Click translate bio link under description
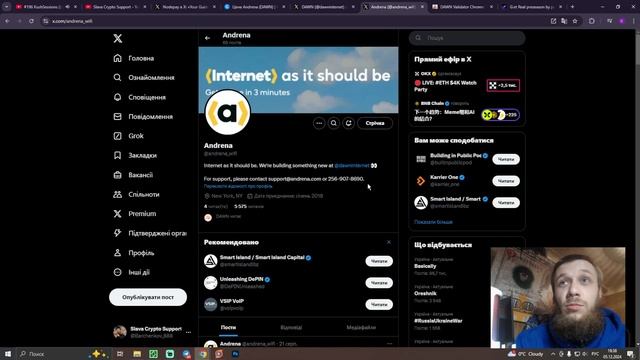640x360 pixels. coord(238,186)
